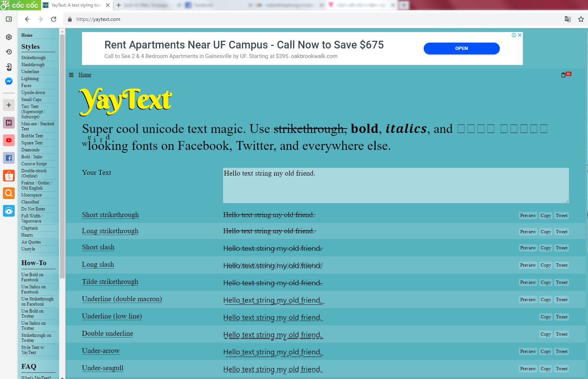Click into the Your Text input box
588x379 pixels.
[396, 185]
